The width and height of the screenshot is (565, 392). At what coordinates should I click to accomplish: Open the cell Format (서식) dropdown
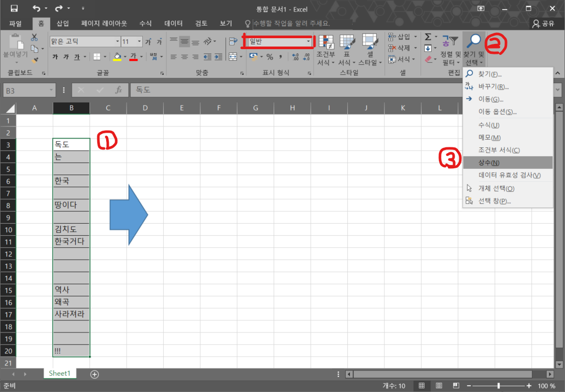(401, 59)
